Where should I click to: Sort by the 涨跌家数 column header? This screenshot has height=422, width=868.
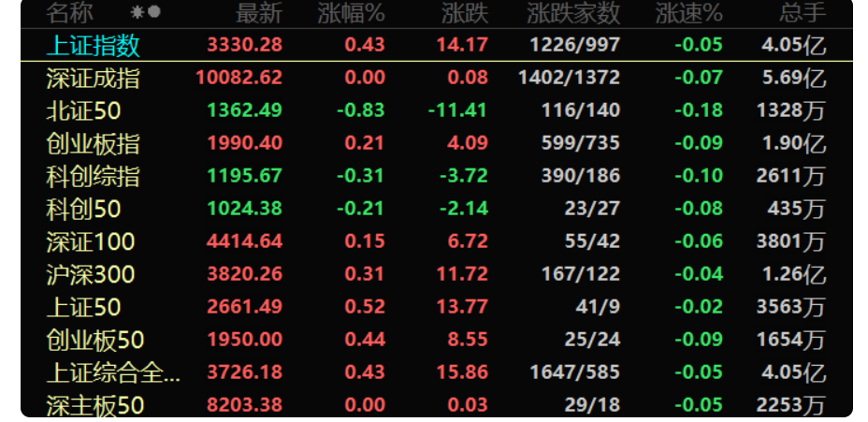pos(573,13)
